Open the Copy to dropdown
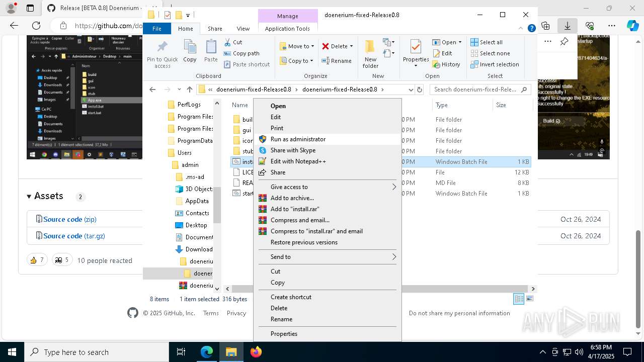Viewport: 644px width, 362px height. click(x=297, y=61)
